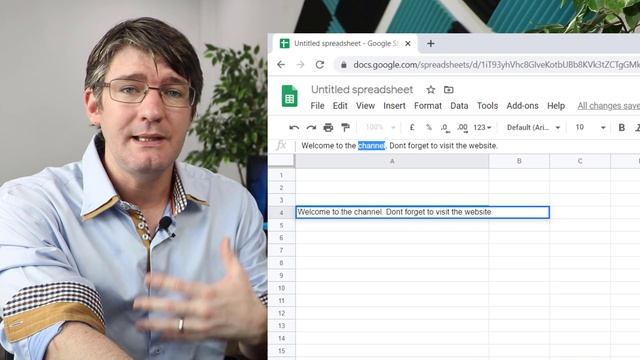Go back in browser
The height and width of the screenshot is (360, 640).
(281, 64)
